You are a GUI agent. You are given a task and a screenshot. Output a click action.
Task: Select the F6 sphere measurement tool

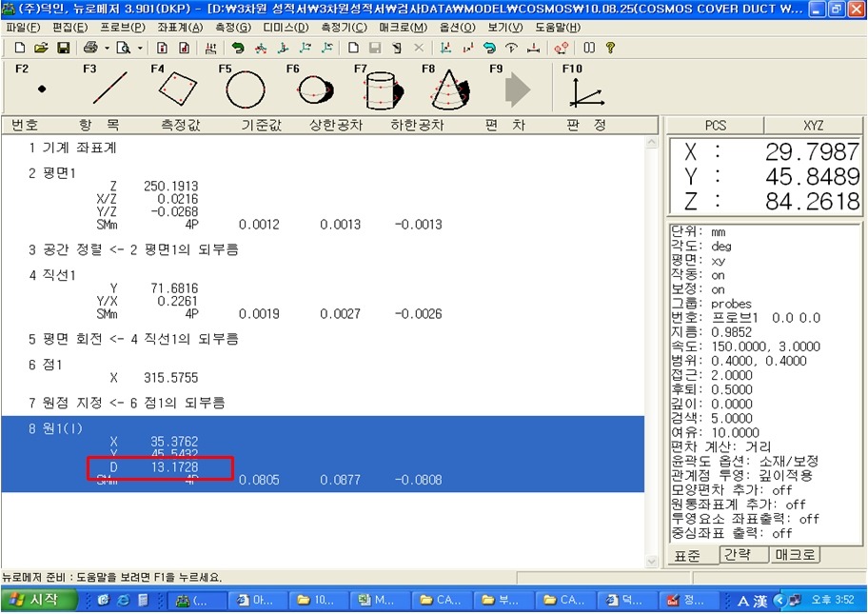[312, 90]
